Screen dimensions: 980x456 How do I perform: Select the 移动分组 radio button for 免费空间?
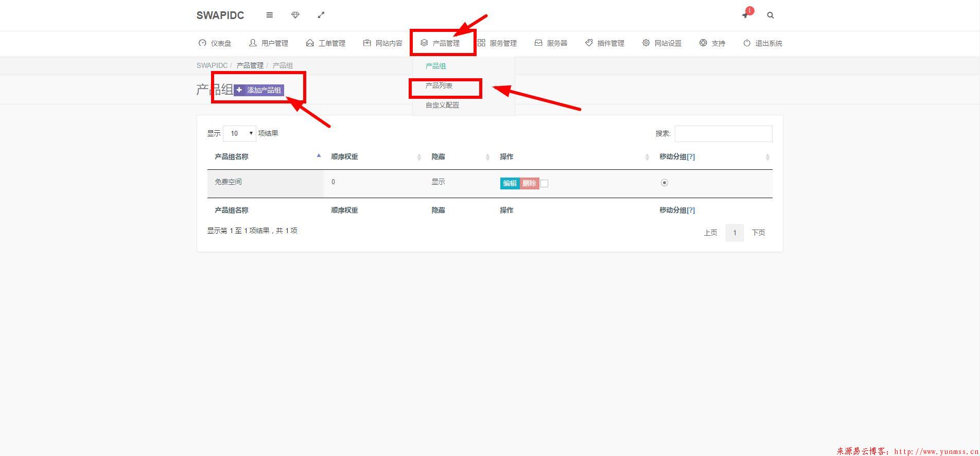[664, 183]
